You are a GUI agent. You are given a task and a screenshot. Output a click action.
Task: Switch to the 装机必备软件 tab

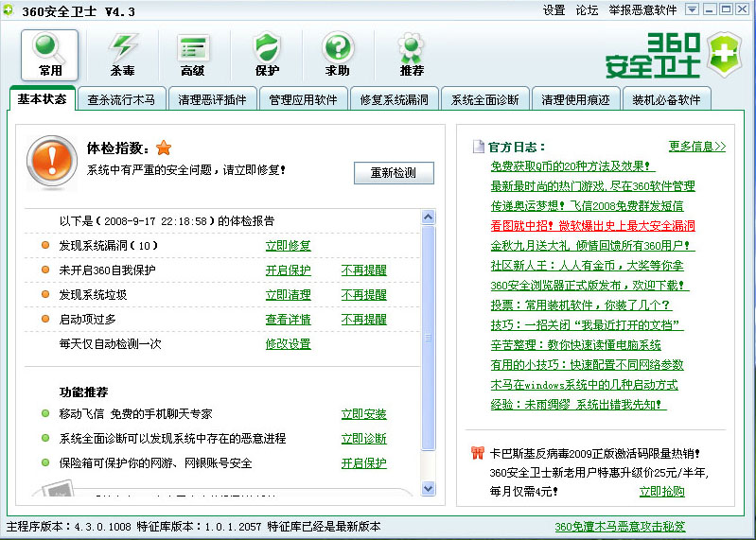coord(666,99)
